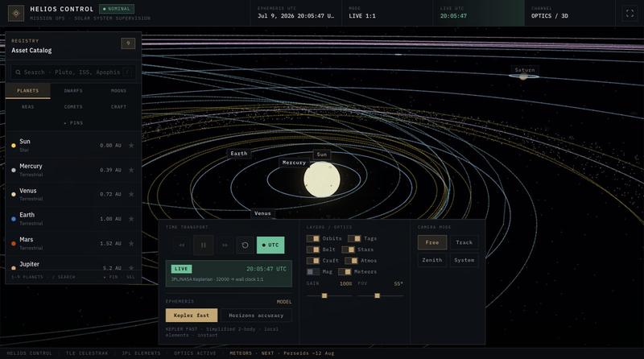Click the ephemeris UTC date readout
The height and width of the screenshot is (359, 644).
tap(295, 13)
